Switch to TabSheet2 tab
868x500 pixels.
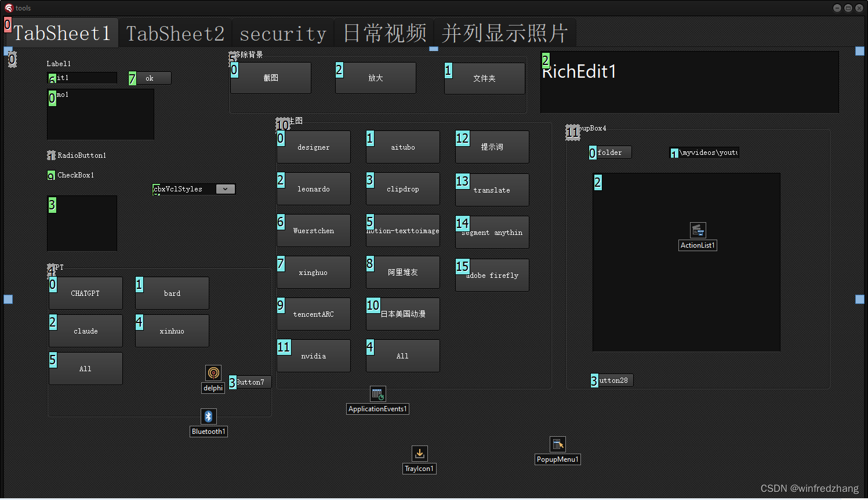tap(175, 33)
